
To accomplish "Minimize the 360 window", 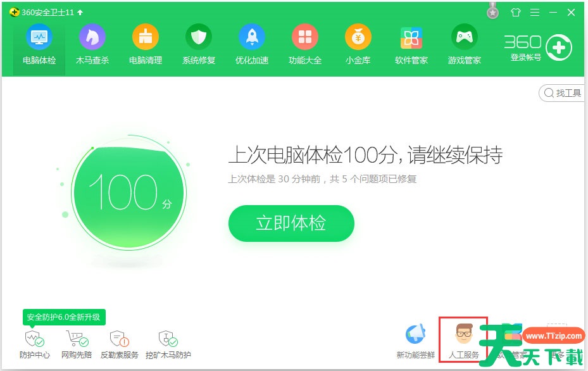I will point(553,13).
